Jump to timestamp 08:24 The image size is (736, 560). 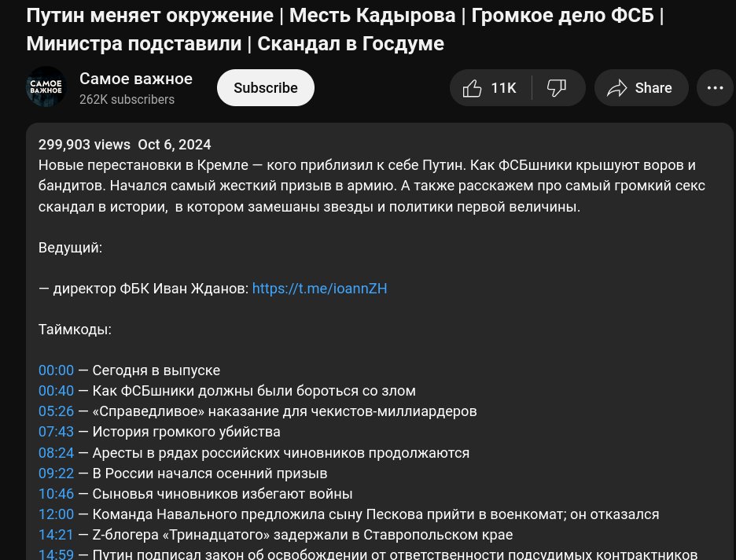[x=56, y=453]
